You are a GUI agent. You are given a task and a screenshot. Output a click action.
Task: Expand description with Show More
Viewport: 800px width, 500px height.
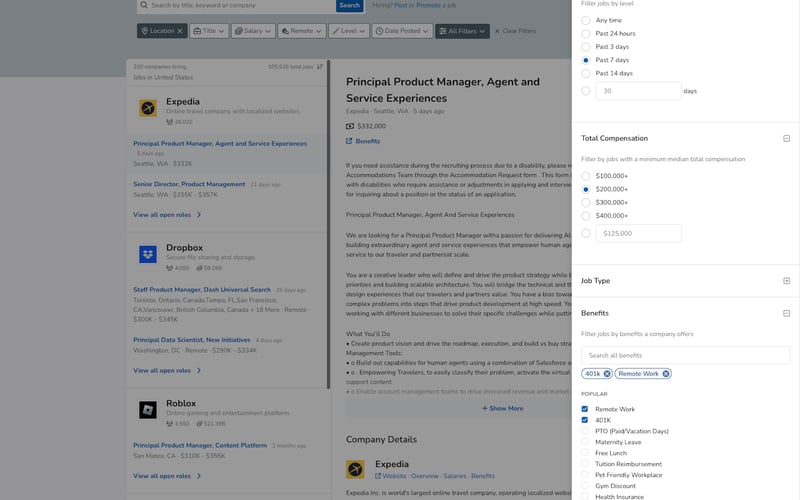pos(503,409)
